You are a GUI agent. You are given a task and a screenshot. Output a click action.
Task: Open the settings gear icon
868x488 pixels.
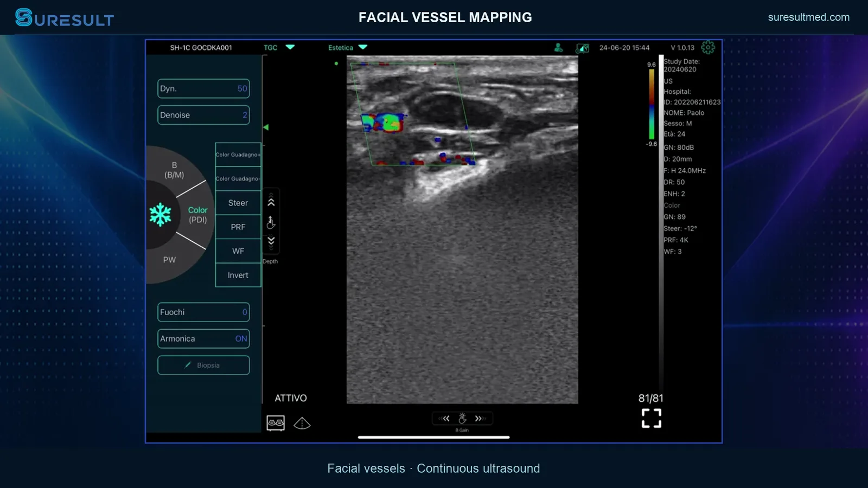708,48
